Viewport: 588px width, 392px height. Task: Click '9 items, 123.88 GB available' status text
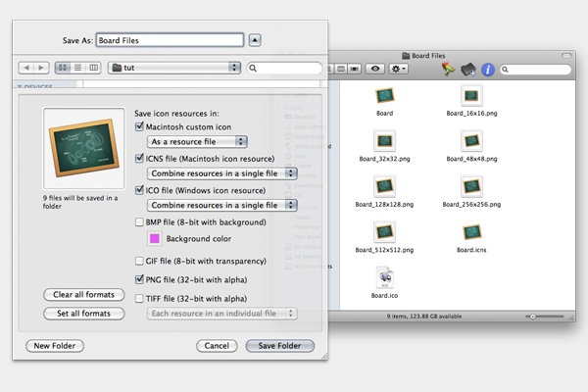coord(424,317)
